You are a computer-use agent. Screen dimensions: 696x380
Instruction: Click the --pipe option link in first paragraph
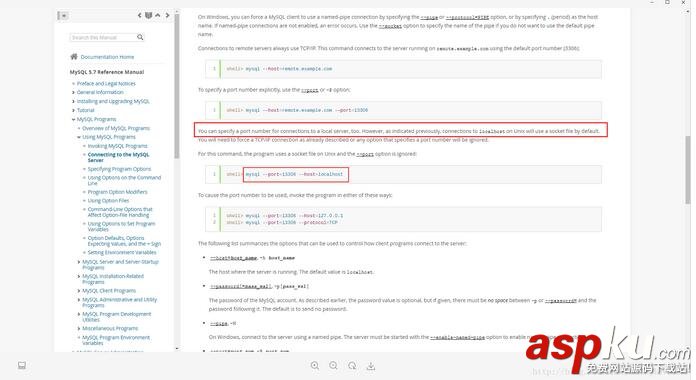(429, 17)
